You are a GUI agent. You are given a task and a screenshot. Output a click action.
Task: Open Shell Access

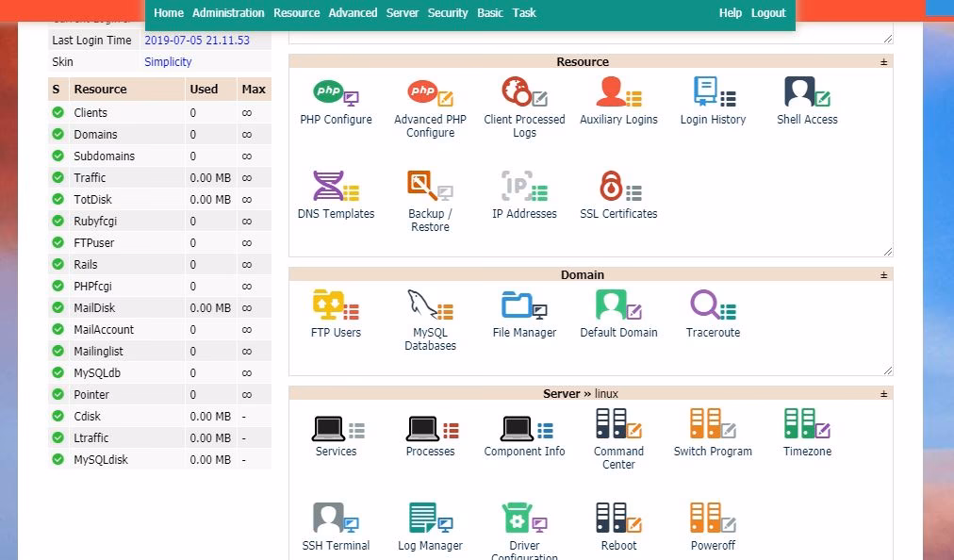(x=806, y=99)
